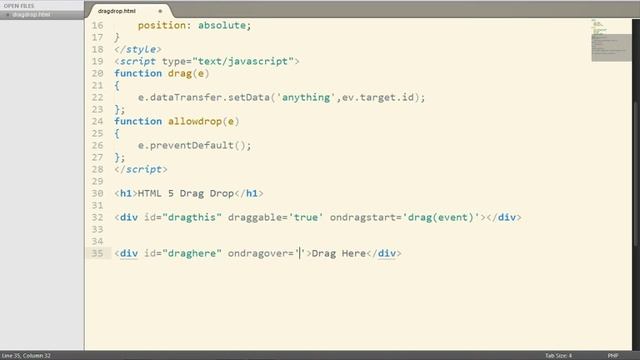Click 'drag(event)' value on line 32
This screenshot has height=360, width=640.
pos(441,218)
